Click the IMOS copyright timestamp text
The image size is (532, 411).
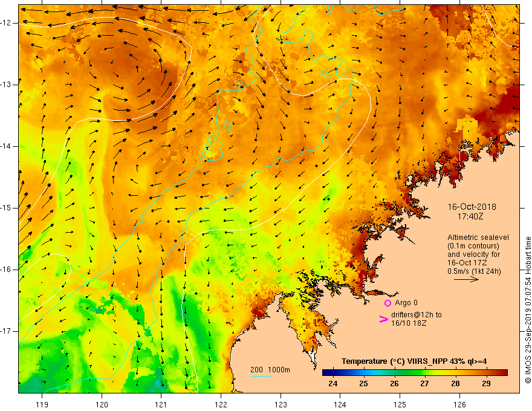click(x=528, y=310)
